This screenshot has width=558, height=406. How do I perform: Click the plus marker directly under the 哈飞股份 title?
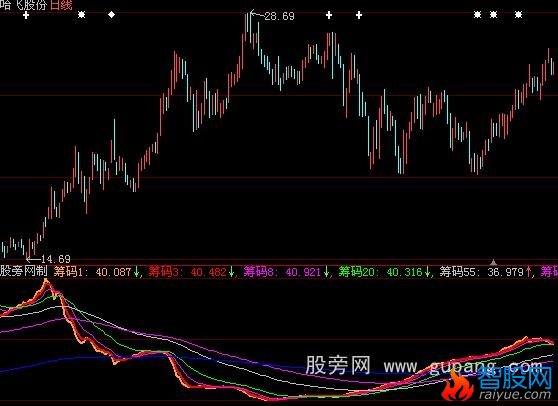point(26,15)
